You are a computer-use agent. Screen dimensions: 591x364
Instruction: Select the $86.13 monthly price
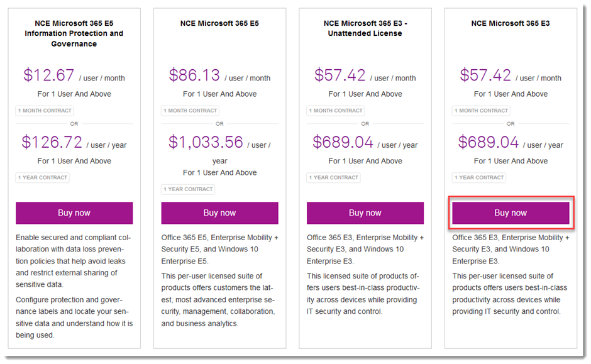click(x=194, y=75)
